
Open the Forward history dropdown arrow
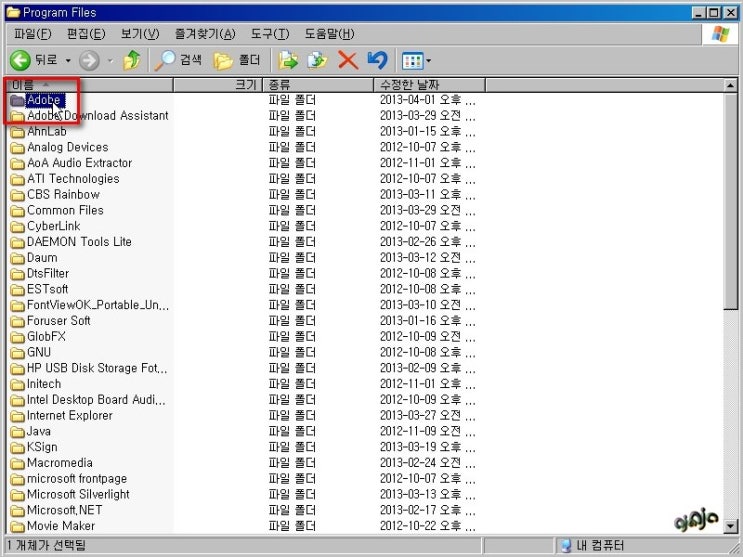[110, 60]
